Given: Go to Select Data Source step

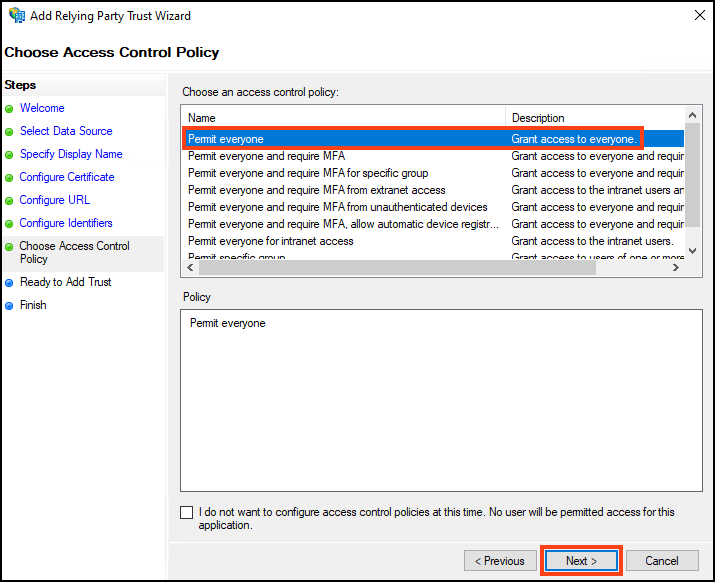Looking at the screenshot, I should click(66, 131).
